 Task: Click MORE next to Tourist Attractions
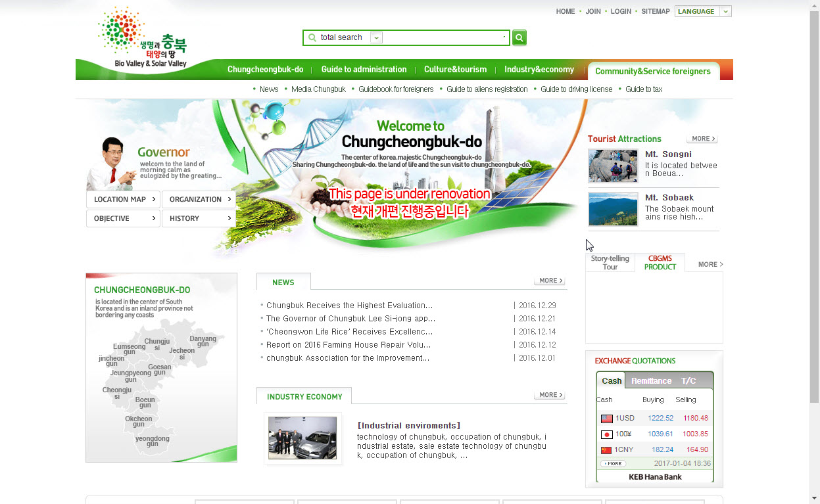(x=702, y=139)
